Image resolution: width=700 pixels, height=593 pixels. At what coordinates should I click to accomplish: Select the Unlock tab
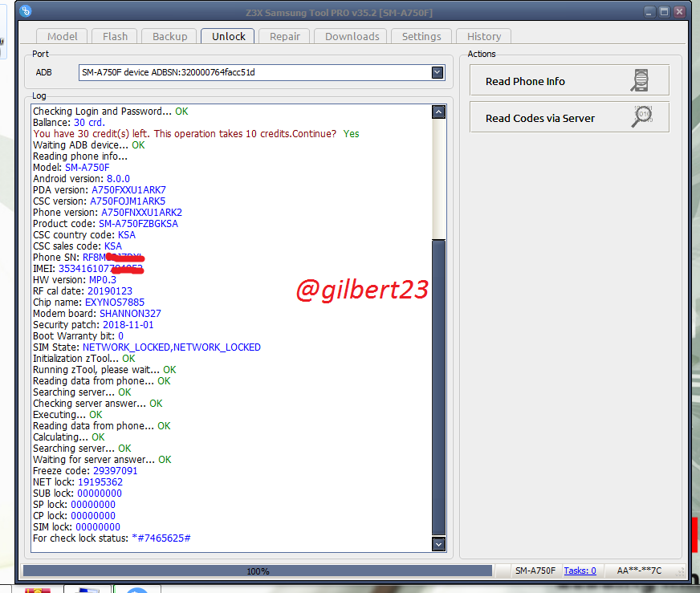tap(228, 36)
